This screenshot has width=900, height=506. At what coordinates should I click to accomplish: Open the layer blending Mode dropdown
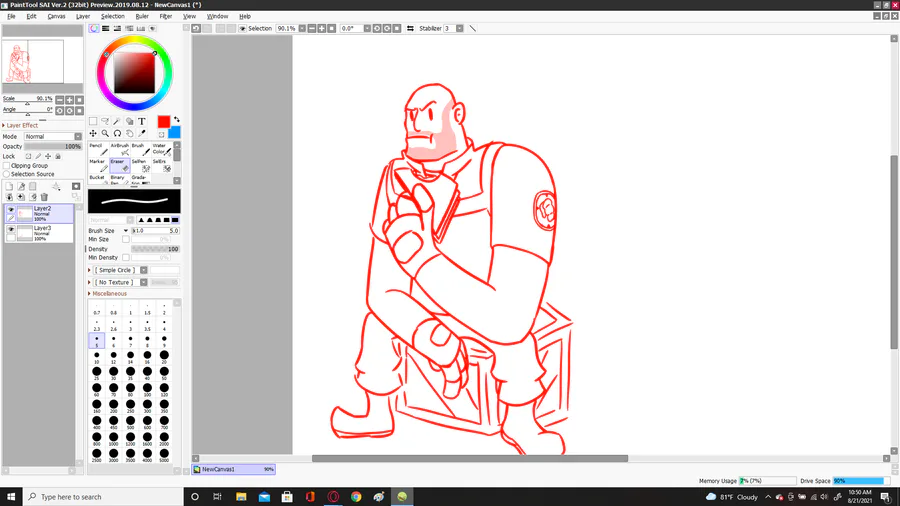(77, 137)
